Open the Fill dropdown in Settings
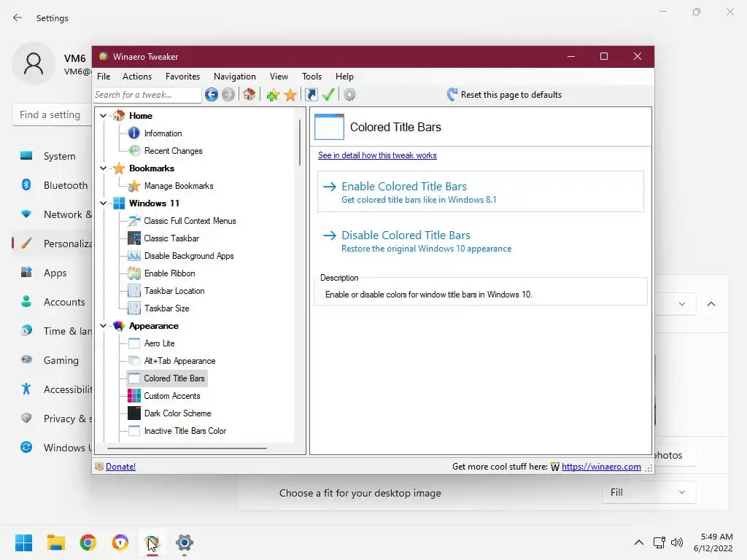 point(649,492)
